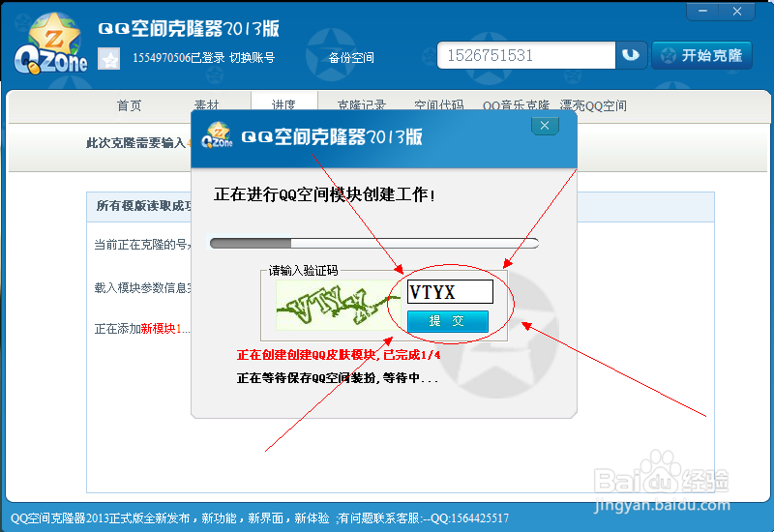
Task: Click the QZone icon in the dialog title bar
Action: 217,135
